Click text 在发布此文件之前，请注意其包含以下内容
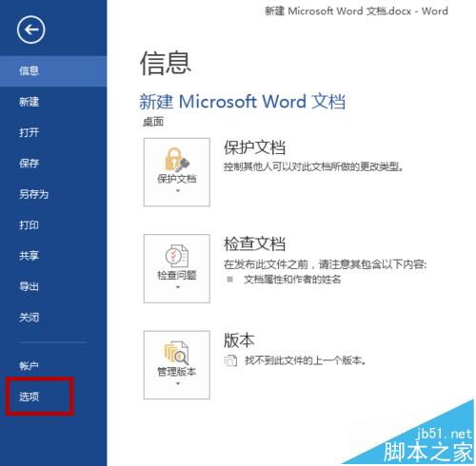Viewport: 476px width, 466px height. 325,264
